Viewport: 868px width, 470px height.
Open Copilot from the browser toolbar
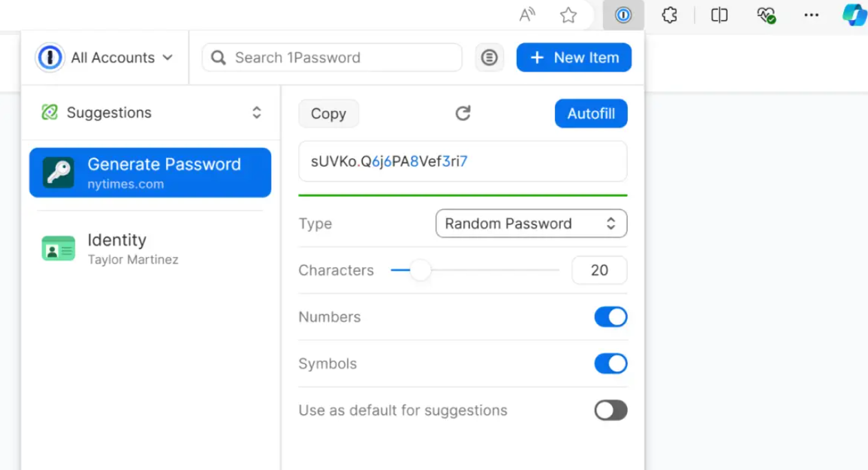click(x=854, y=14)
